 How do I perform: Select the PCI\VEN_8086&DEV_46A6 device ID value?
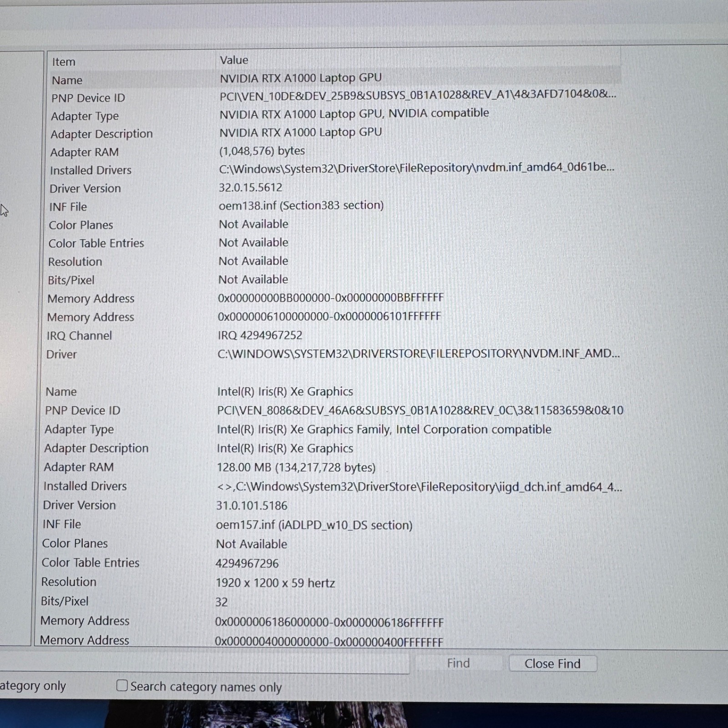[420, 410]
